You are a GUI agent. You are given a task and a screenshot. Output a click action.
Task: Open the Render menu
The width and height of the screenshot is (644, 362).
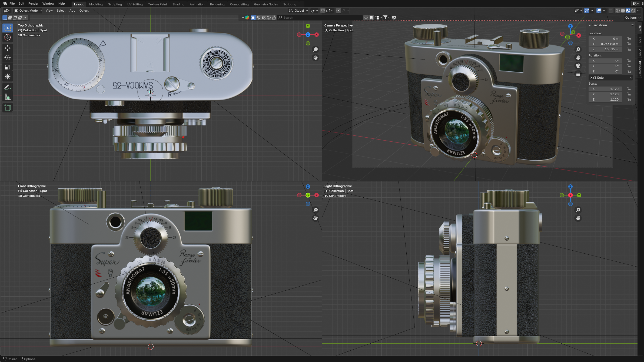pyautogui.click(x=33, y=4)
